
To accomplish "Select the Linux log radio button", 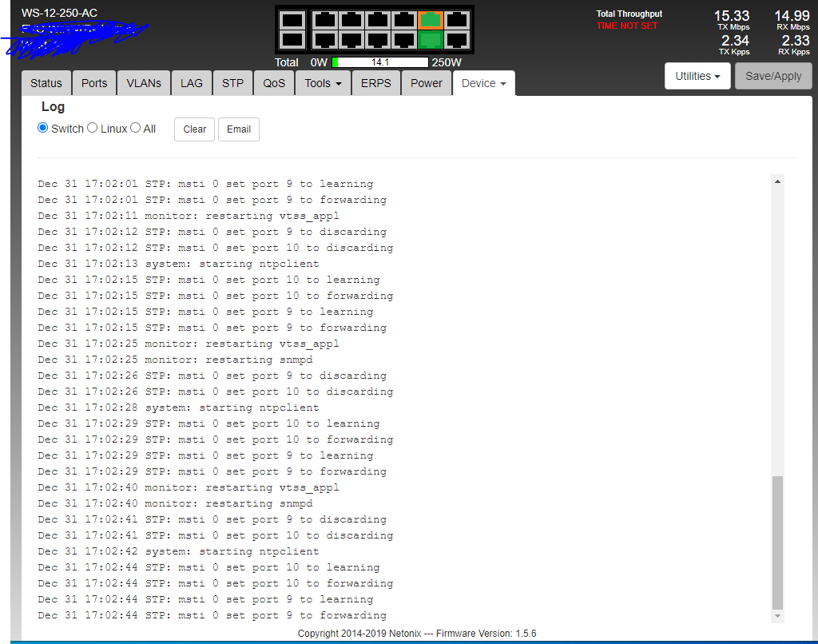I will point(92,128).
